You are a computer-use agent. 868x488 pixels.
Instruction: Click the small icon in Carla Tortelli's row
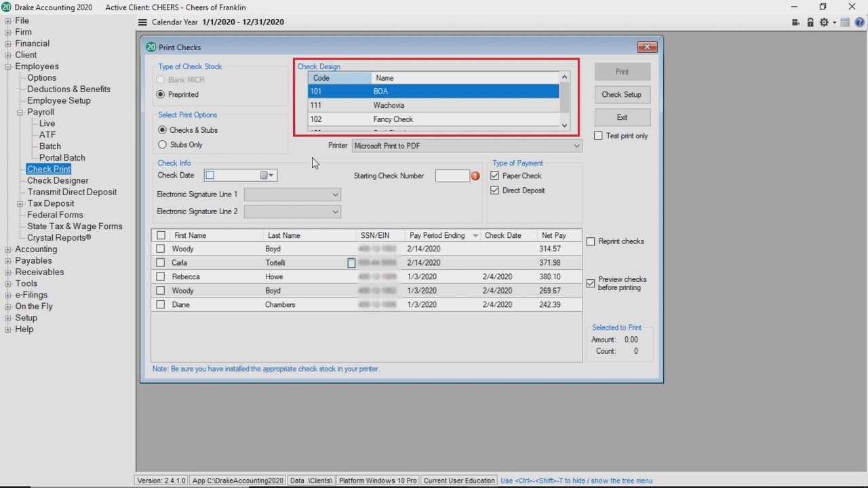(x=351, y=263)
